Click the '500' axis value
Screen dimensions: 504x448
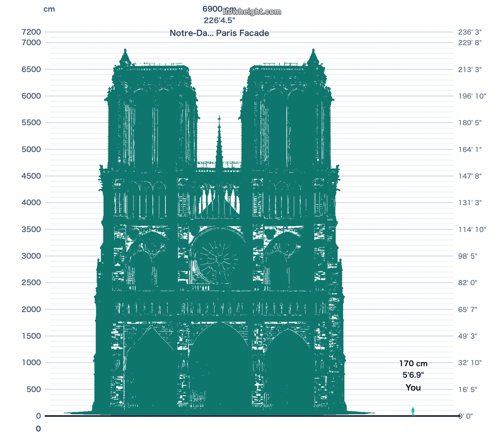coord(34,389)
